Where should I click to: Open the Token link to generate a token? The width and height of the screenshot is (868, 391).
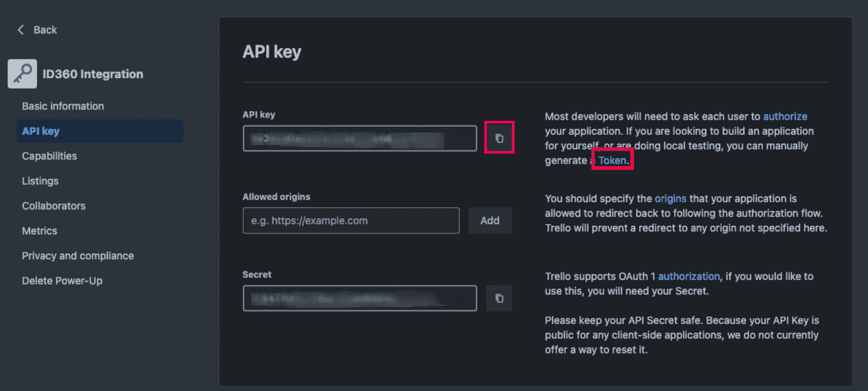pyautogui.click(x=611, y=160)
